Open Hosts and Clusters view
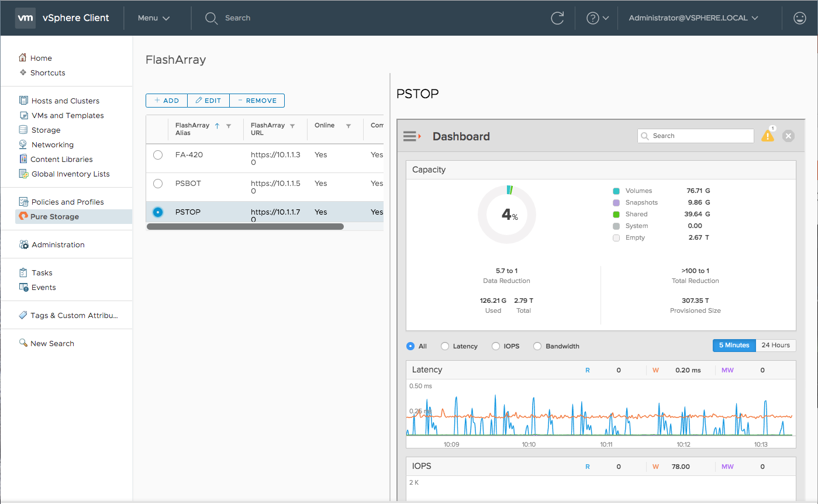Viewport: 818px width, 504px height. (66, 100)
